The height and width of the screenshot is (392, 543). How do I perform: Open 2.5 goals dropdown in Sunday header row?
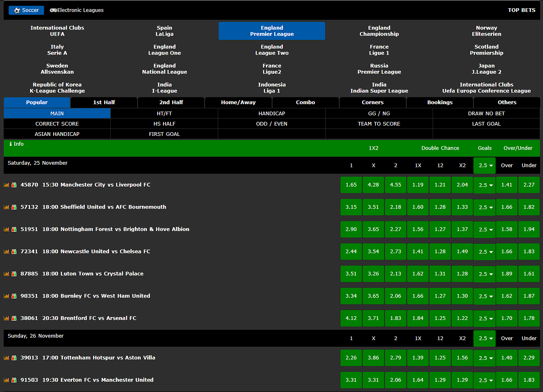[x=485, y=338]
